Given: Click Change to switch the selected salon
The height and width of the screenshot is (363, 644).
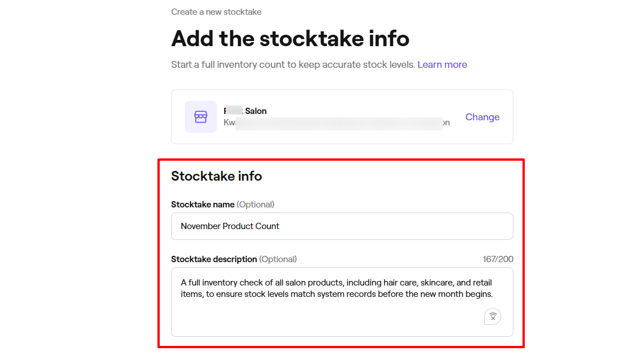Looking at the screenshot, I should (482, 117).
